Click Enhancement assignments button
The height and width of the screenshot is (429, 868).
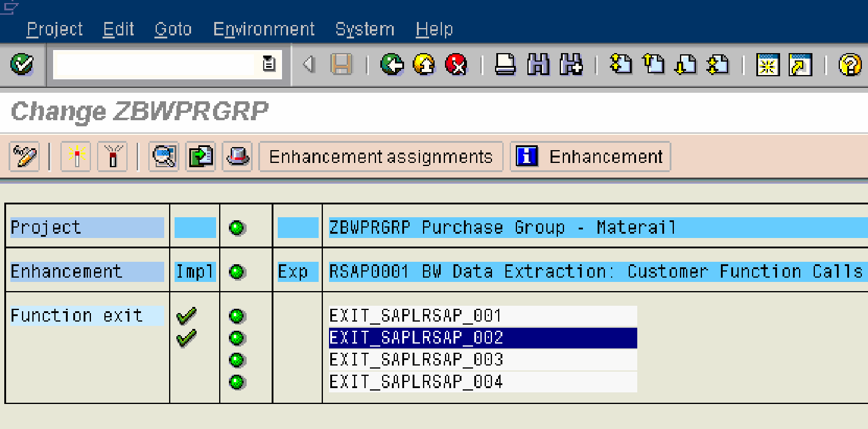[381, 157]
